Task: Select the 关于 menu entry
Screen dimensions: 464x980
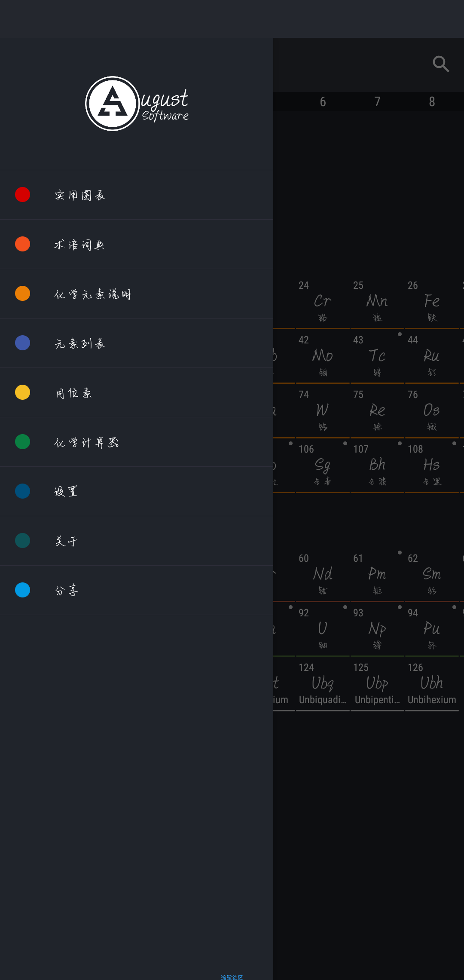Action: (x=137, y=541)
